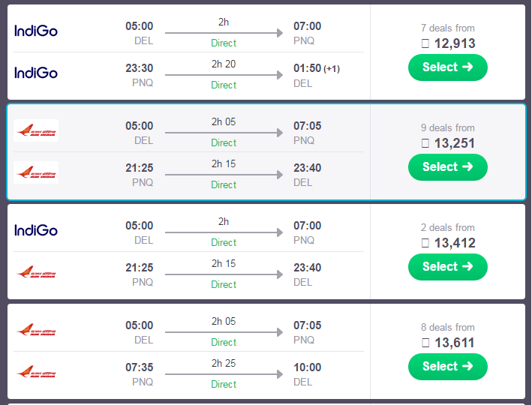Click the 2h 25 duration on last flight

point(224,363)
